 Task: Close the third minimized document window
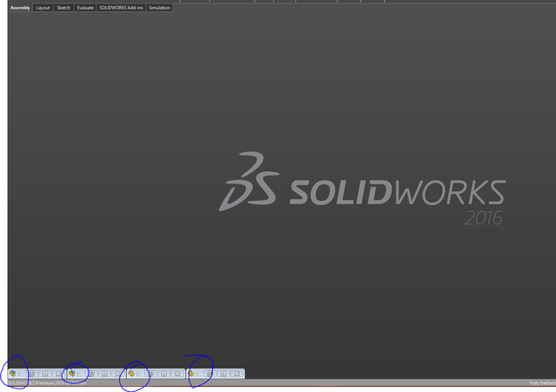click(x=177, y=374)
